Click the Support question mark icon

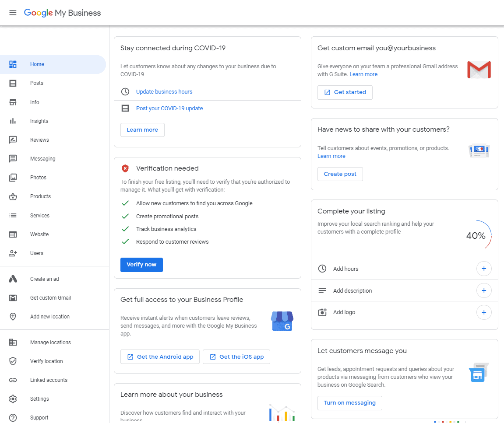[13, 418]
